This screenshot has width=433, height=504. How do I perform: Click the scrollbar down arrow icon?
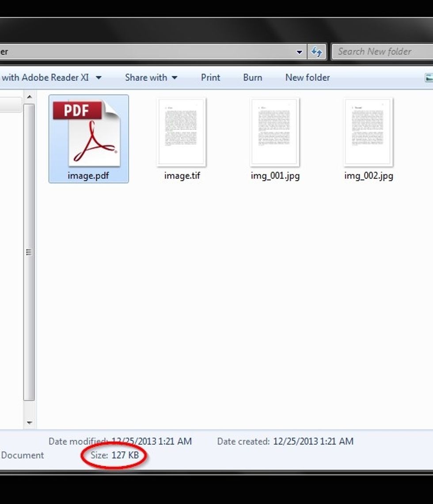[30, 422]
